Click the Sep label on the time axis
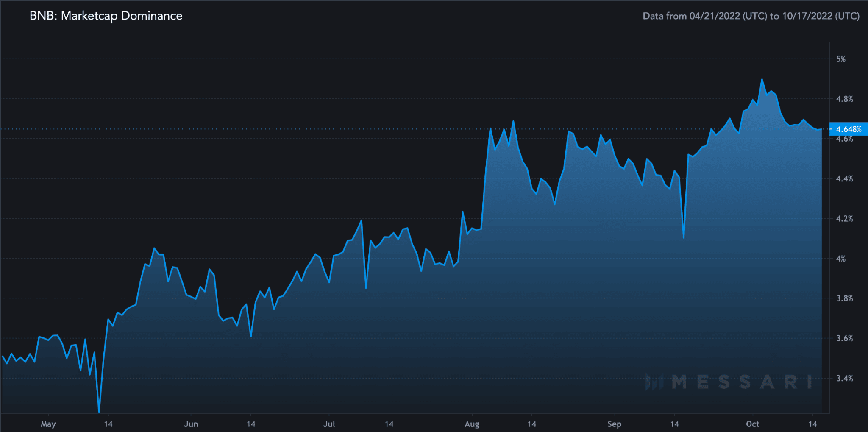 pos(615,424)
